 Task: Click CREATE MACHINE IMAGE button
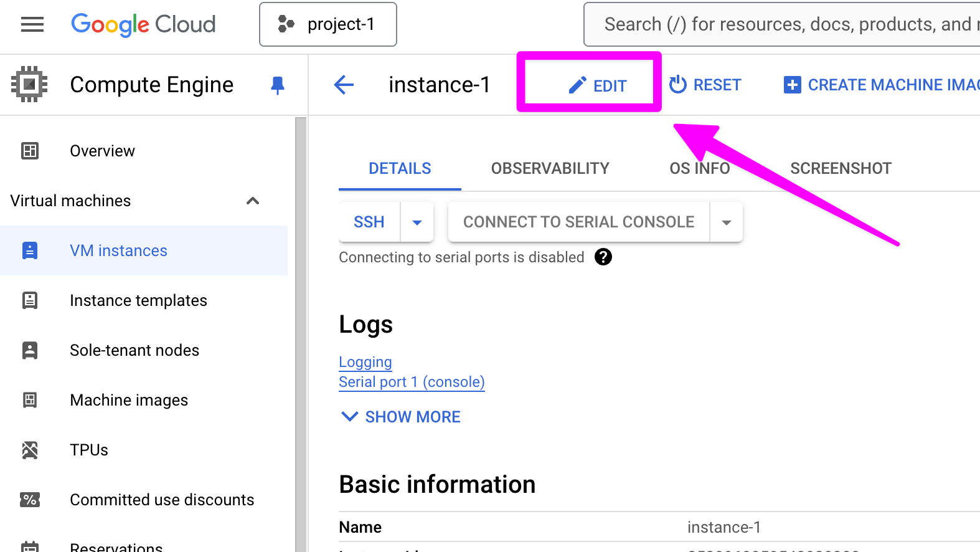point(882,85)
